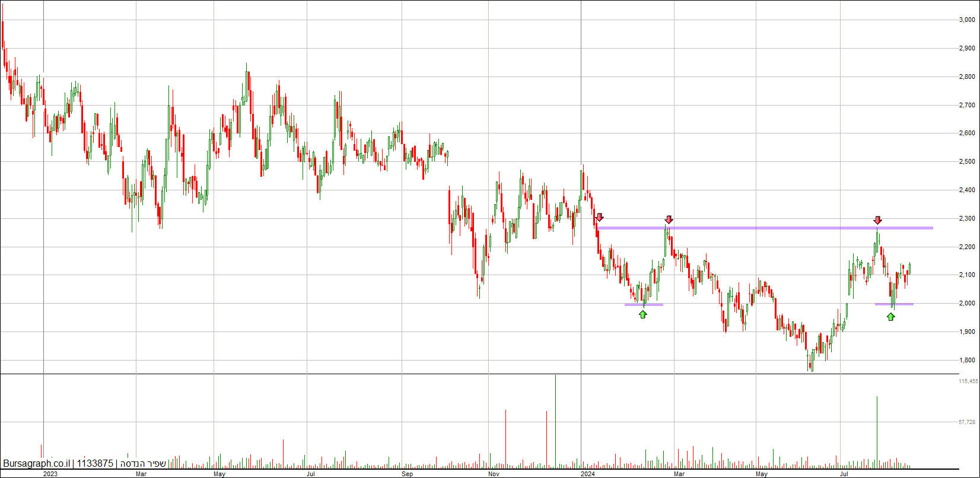
Task: Click the 3,000 price axis label
Action: click(967, 20)
